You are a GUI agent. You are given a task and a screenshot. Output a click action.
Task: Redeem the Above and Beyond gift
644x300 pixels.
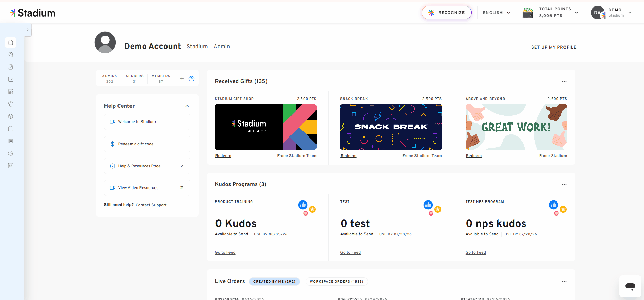pyautogui.click(x=474, y=156)
